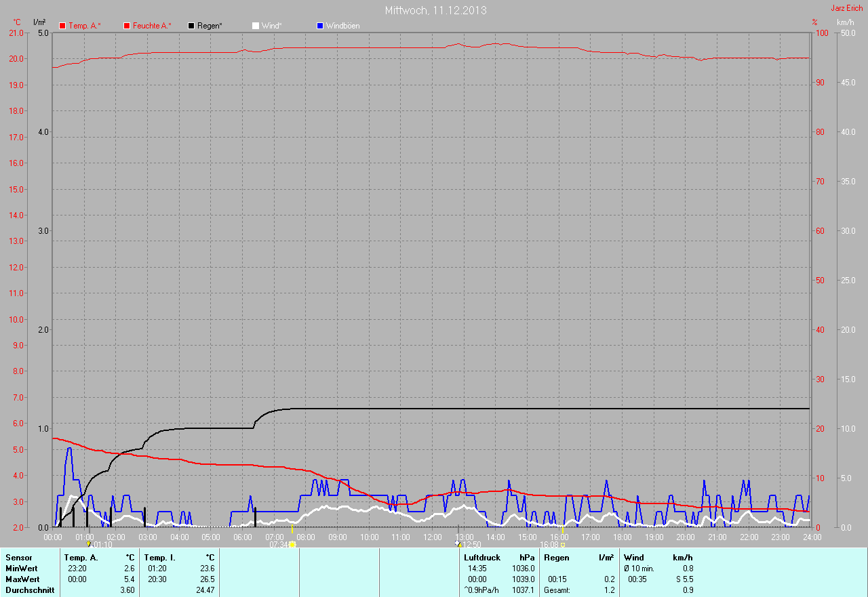
Task: Click the sunrise sun icon at 07:34
Action: coord(292,544)
